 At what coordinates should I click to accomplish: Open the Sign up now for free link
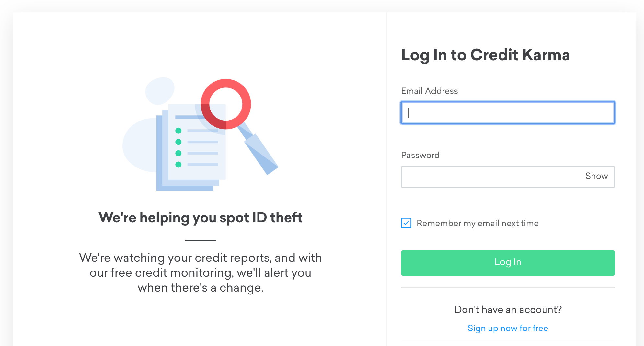pos(508,328)
